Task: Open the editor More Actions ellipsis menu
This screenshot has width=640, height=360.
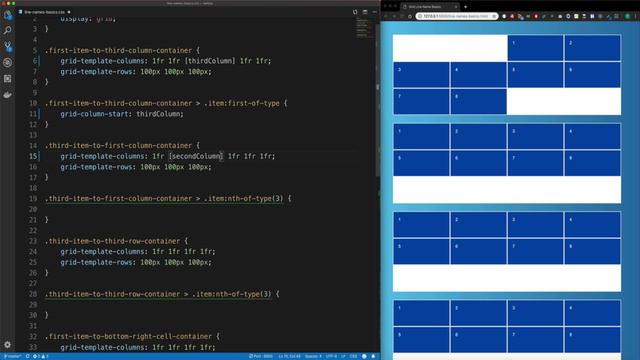Action: (x=374, y=12)
